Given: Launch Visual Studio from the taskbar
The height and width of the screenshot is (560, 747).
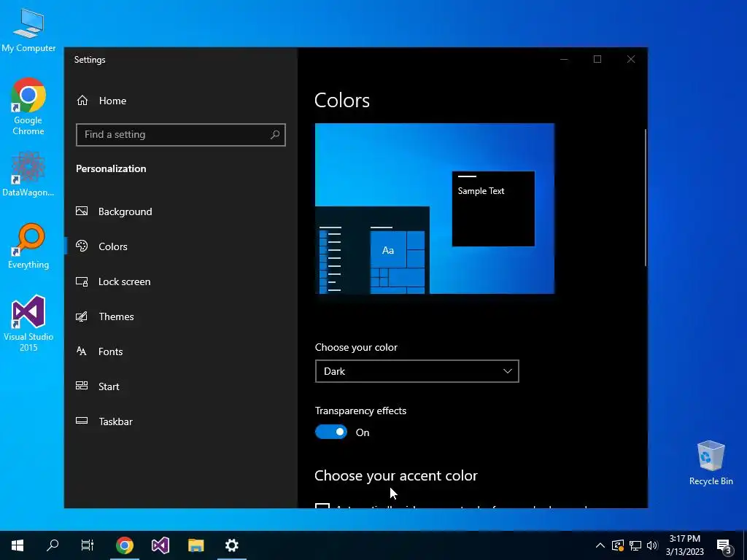Looking at the screenshot, I should (x=160, y=545).
